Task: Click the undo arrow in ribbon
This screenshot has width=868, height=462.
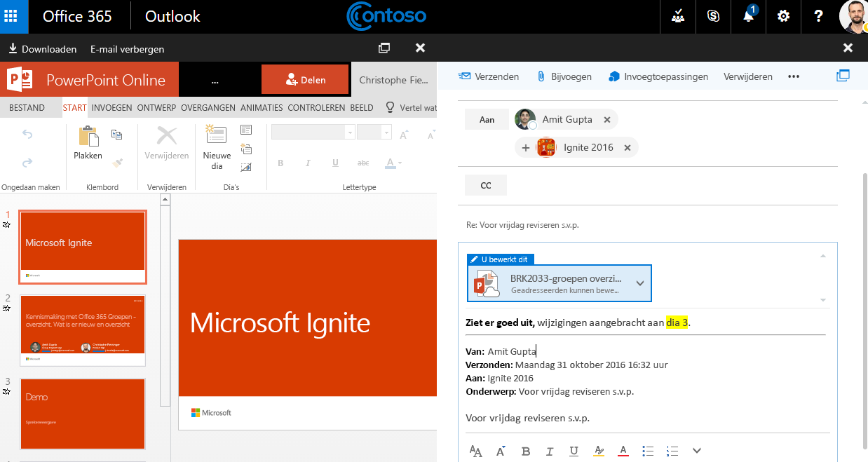Action: tap(27, 135)
